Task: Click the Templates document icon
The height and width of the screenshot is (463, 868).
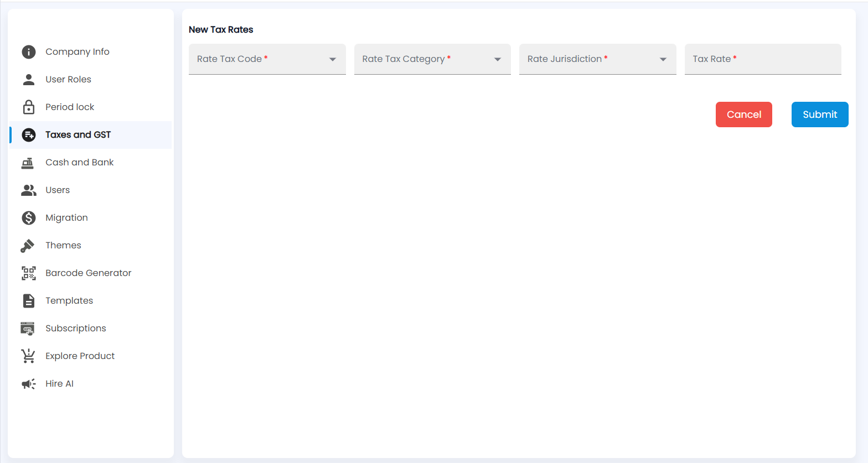Action: tap(29, 301)
